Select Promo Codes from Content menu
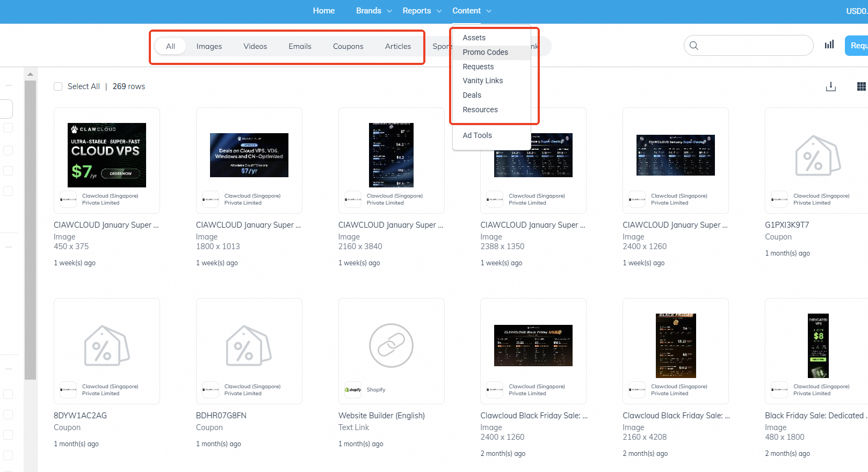 pyautogui.click(x=485, y=52)
